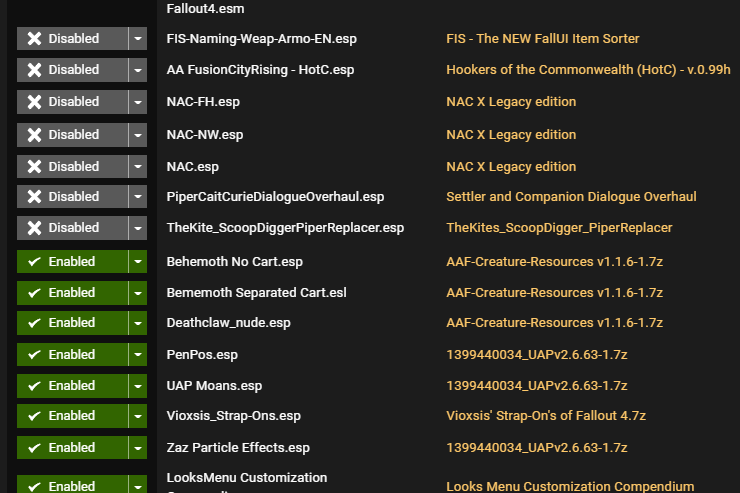
Task: Open status dropdown arrow for Zaz Particle Effects.esp
Action: point(138,448)
